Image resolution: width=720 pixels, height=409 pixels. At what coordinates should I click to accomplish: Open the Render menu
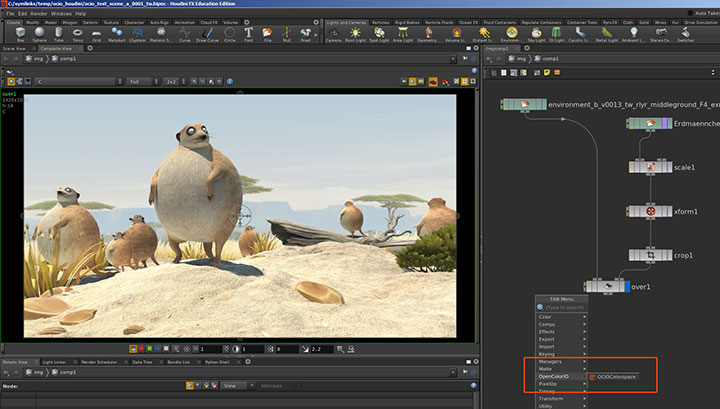[x=39, y=14]
